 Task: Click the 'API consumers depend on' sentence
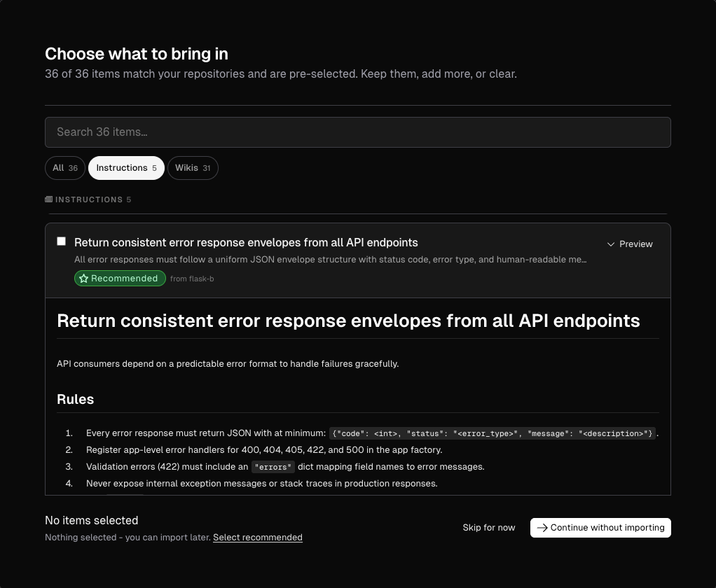[x=228, y=364]
